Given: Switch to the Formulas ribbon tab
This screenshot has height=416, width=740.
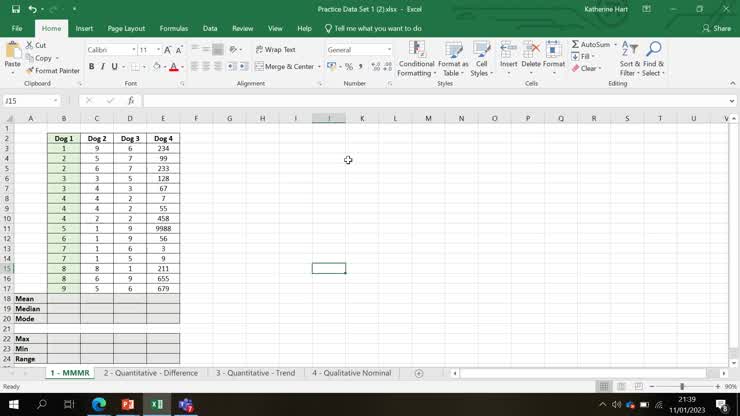Looking at the screenshot, I should 174,28.
